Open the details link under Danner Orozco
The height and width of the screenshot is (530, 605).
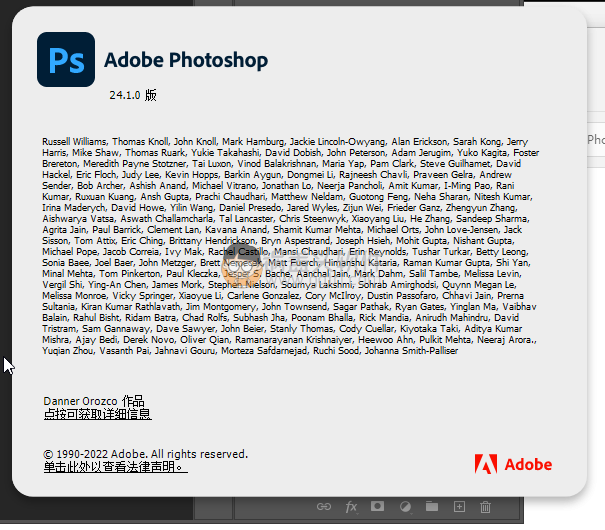click(98, 414)
